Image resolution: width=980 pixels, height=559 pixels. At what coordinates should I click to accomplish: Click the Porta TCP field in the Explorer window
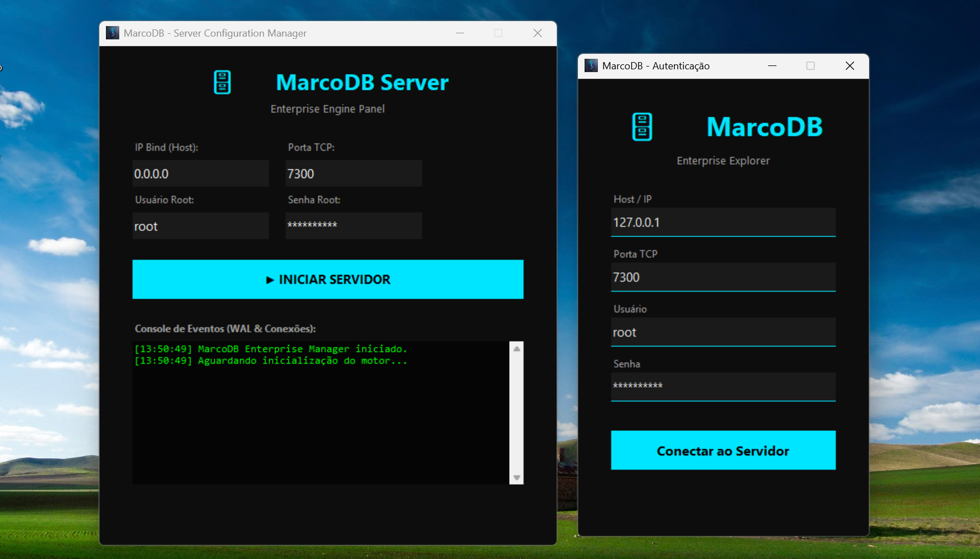click(723, 277)
